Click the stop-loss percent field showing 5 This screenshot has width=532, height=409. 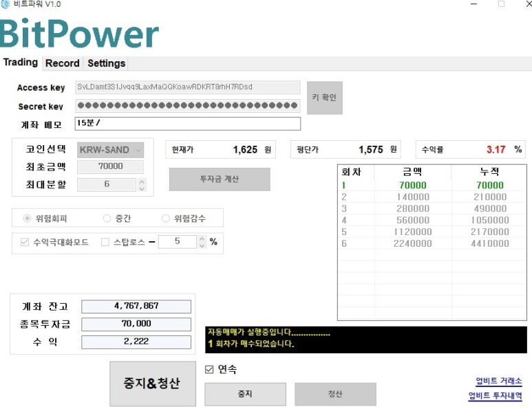pyautogui.click(x=177, y=241)
